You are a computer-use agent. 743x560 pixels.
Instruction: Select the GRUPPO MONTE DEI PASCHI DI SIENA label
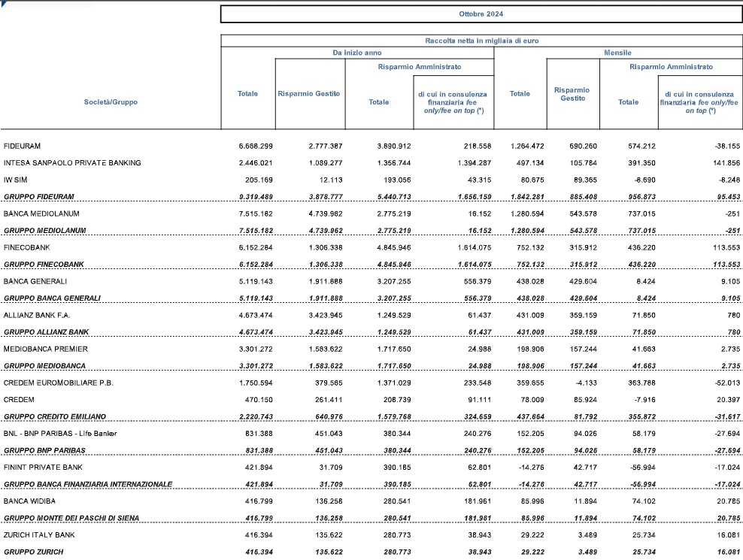pyautogui.click(x=71, y=519)
